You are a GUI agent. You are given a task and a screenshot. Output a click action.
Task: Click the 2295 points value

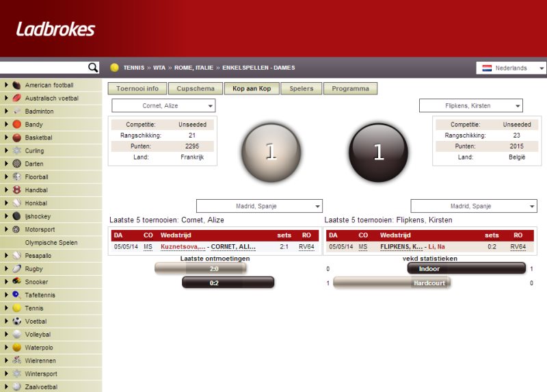tap(192, 146)
